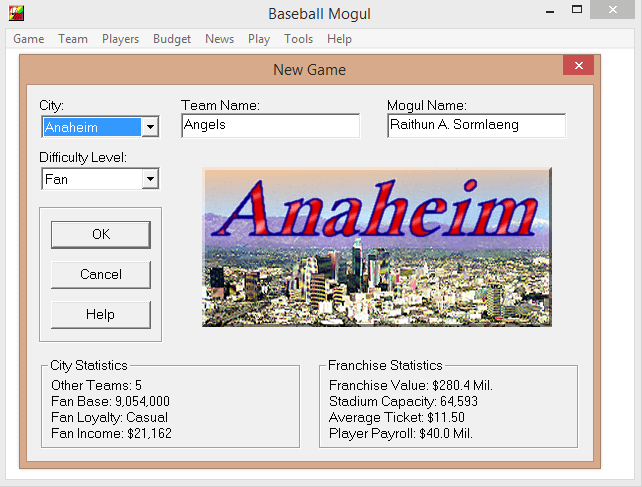Click the 'Franchise Statistics' group label
Screen dimensions: 642x487
385,365
